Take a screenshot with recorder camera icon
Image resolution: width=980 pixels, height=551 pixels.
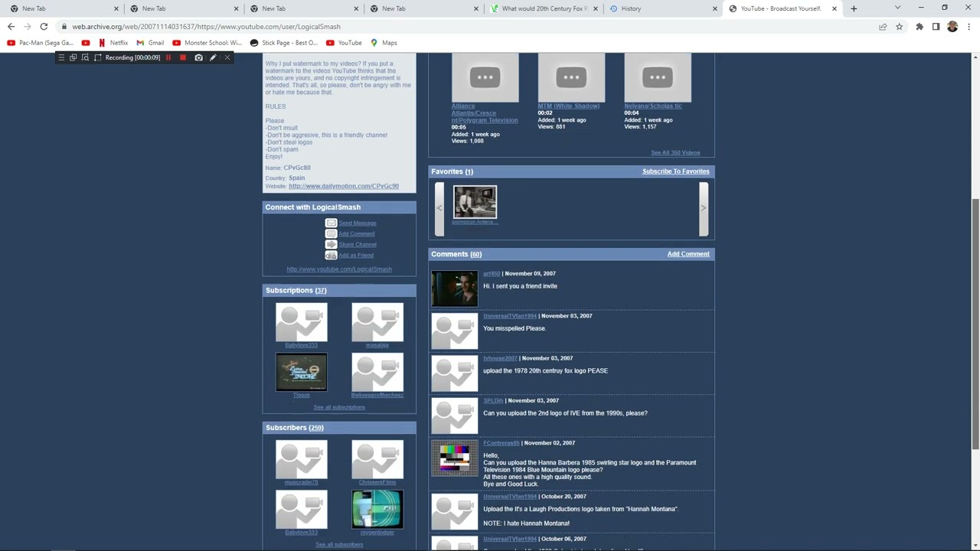[199, 57]
